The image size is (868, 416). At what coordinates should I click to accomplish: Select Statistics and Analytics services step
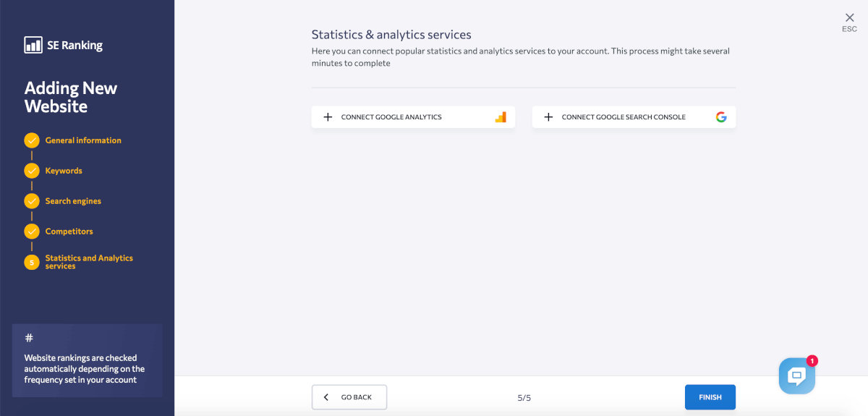tap(89, 262)
